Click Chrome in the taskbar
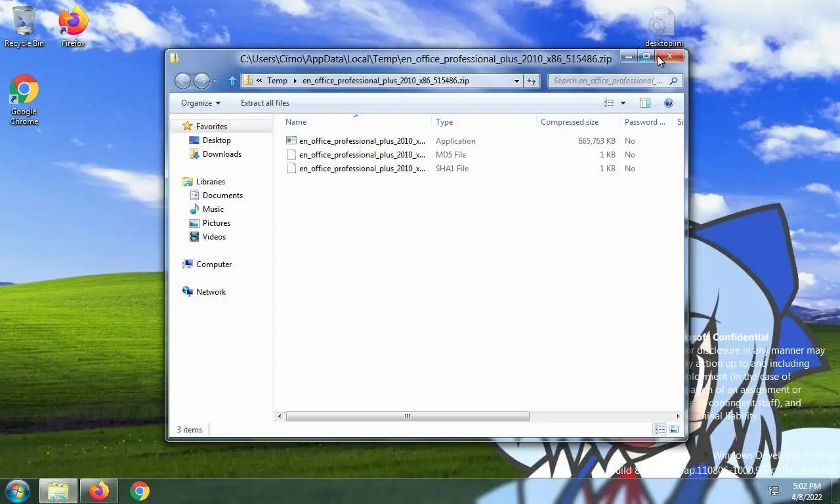 pyautogui.click(x=139, y=491)
